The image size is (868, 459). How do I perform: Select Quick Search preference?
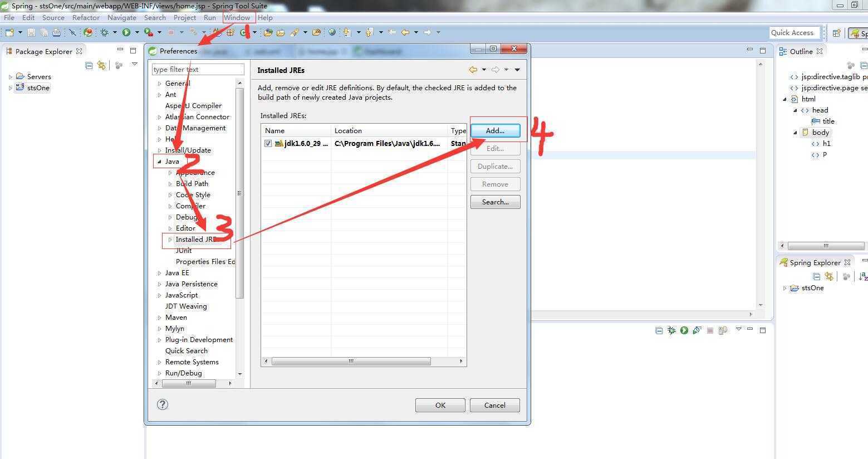click(187, 351)
